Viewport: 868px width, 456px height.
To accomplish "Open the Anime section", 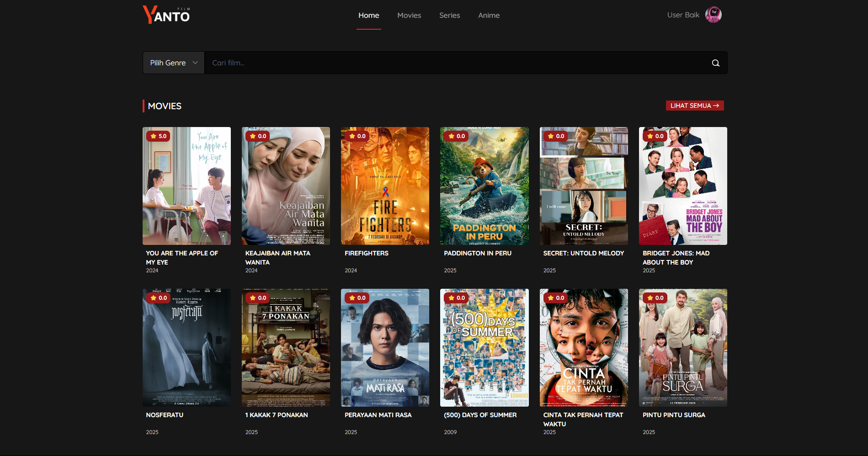I will [x=489, y=16].
